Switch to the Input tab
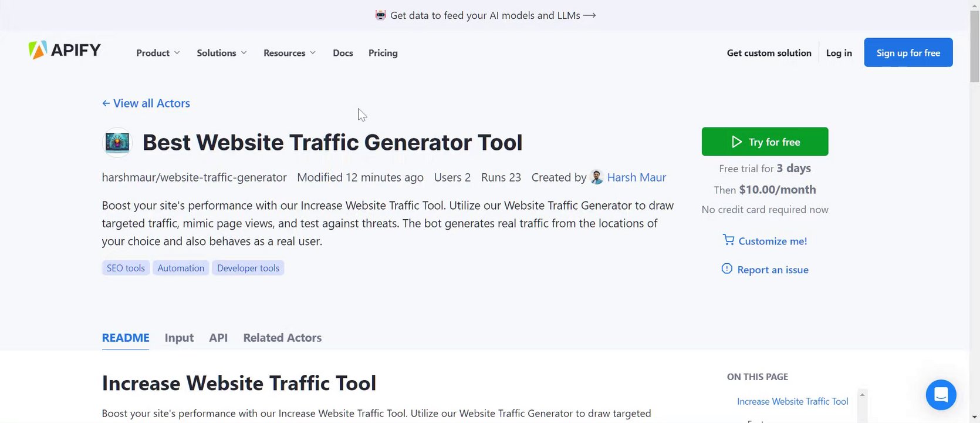Screen dimensions: 980x423 pyautogui.click(x=179, y=338)
